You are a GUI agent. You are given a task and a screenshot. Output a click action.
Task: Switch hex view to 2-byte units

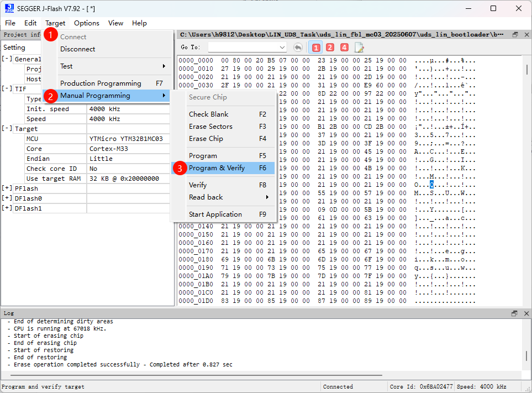(x=330, y=48)
